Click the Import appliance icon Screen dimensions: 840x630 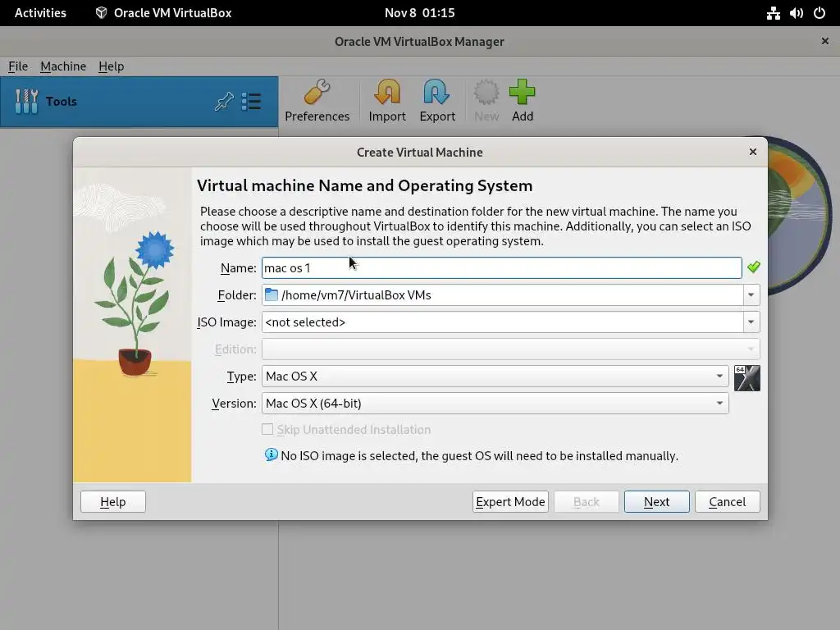point(387,93)
